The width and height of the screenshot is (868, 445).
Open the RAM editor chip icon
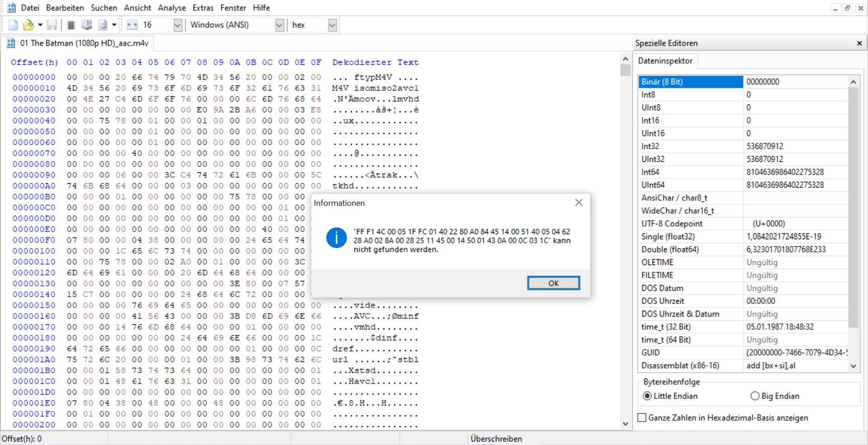(71, 25)
